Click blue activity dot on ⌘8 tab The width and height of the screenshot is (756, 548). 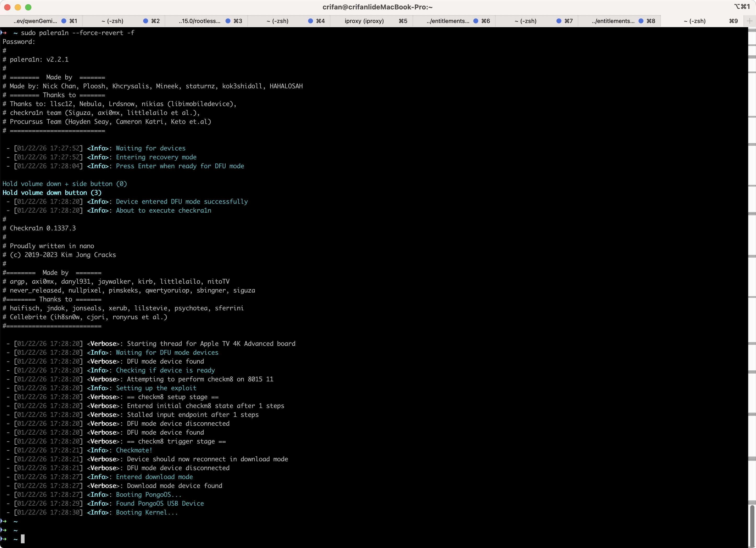pyautogui.click(x=641, y=21)
